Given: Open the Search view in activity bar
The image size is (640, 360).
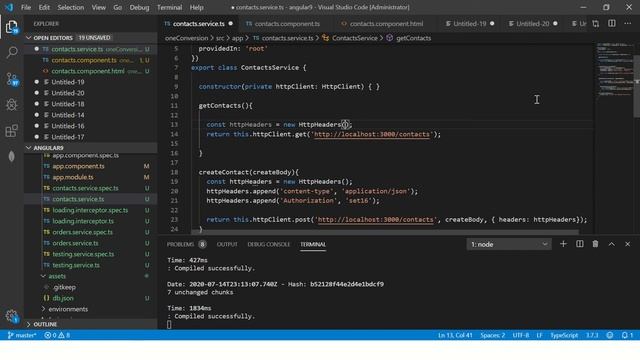Looking at the screenshot, I should tap(12, 52).
